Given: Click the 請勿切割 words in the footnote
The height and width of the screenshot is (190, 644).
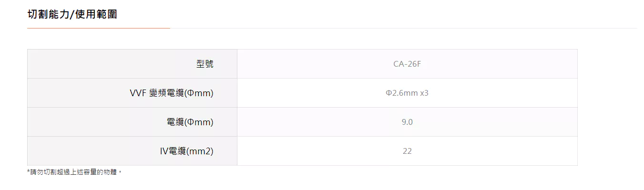Looking at the screenshot, I should click(x=43, y=172).
